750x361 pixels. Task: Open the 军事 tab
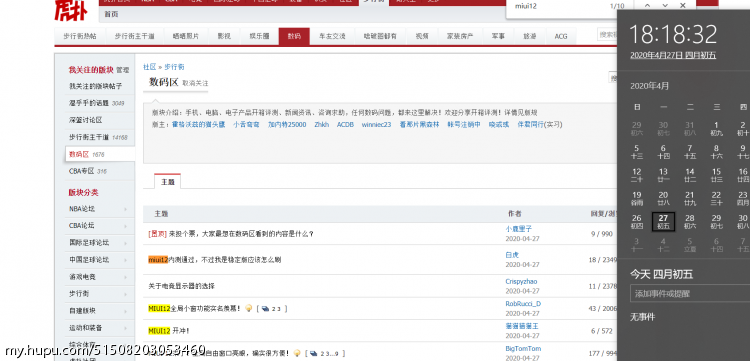(497, 36)
